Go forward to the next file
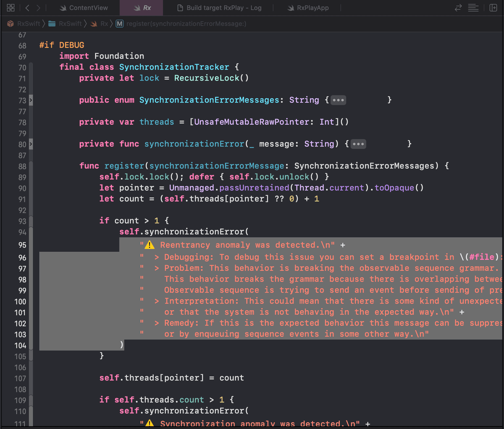504x429 pixels. pos(38,8)
